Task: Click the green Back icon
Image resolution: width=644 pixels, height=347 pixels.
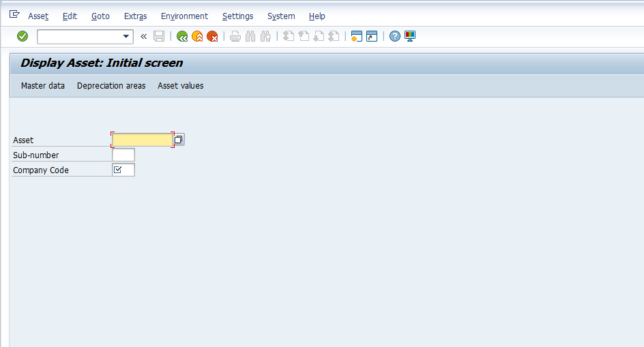Action: pos(182,37)
